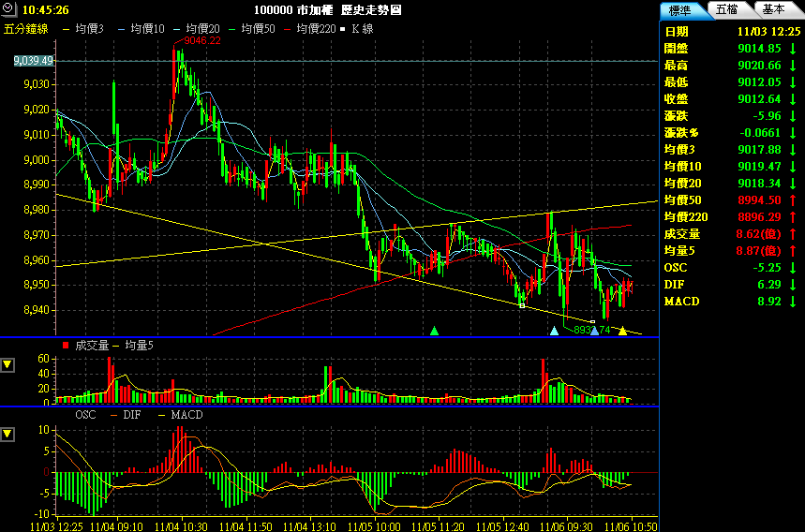Click the DIF value 6.29 in side panel

tap(769, 285)
